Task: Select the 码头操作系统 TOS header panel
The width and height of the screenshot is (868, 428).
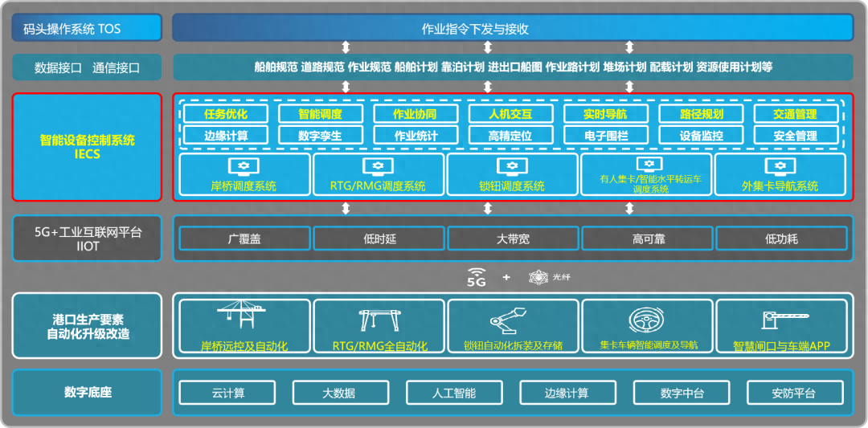Action: [x=87, y=29]
